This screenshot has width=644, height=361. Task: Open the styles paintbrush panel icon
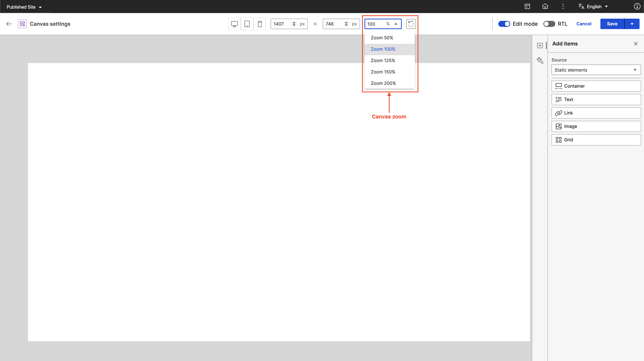tap(540, 60)
